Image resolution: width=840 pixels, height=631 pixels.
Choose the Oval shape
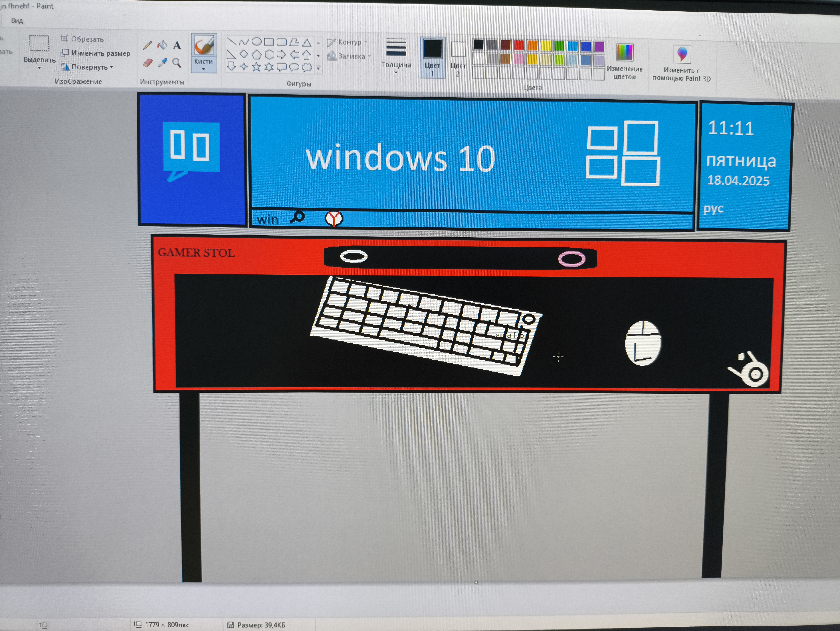click(257, 41)
